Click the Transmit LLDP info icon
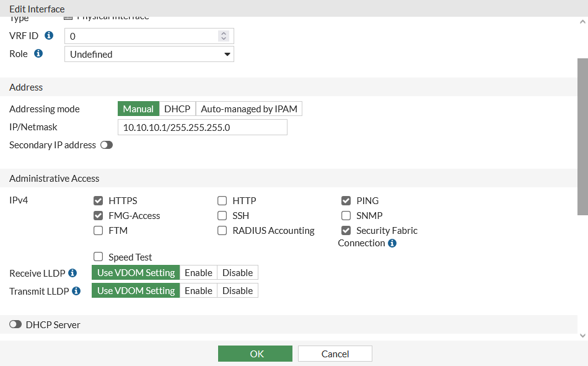The height and width of the screenshot is (366, 588). click(x=76, y=290)
